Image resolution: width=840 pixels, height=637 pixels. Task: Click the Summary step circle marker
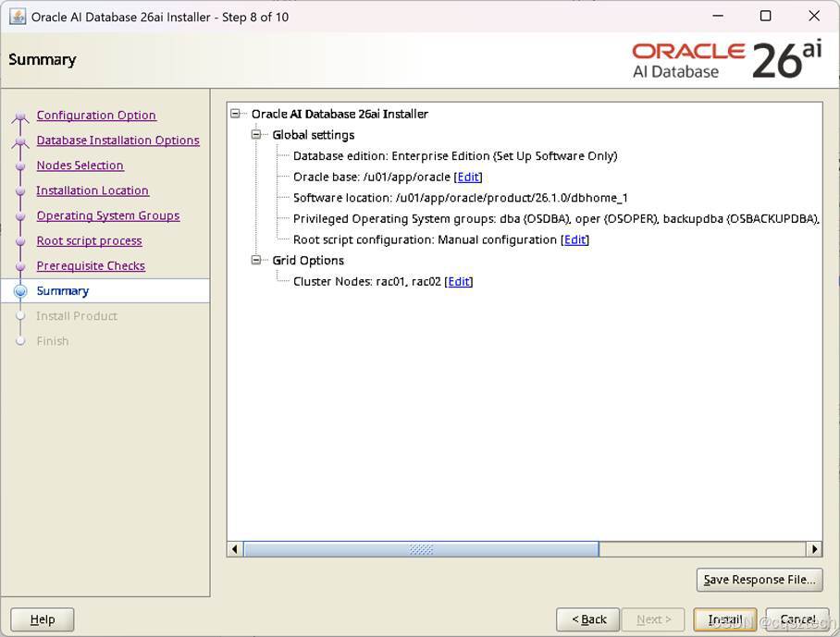point(20,290)
